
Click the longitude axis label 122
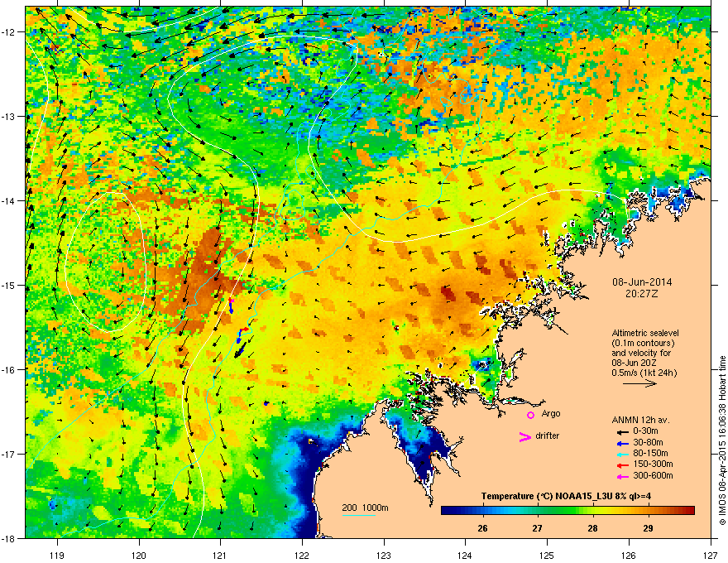click(x=302, y=555)
